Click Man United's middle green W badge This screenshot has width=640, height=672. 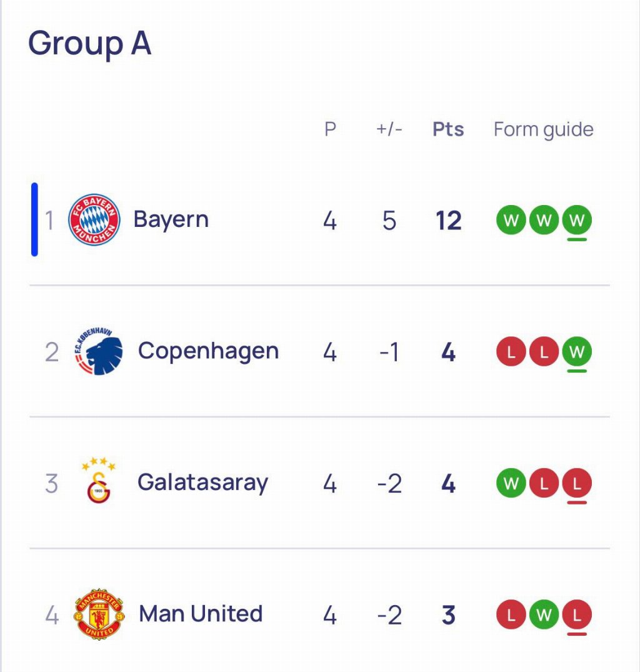coord(544,615)
